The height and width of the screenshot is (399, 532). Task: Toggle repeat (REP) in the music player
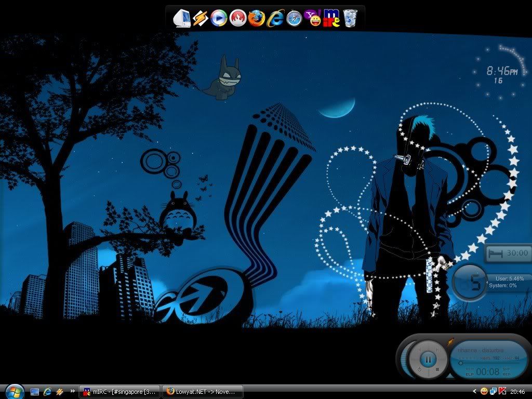click(x=506, y=374)
